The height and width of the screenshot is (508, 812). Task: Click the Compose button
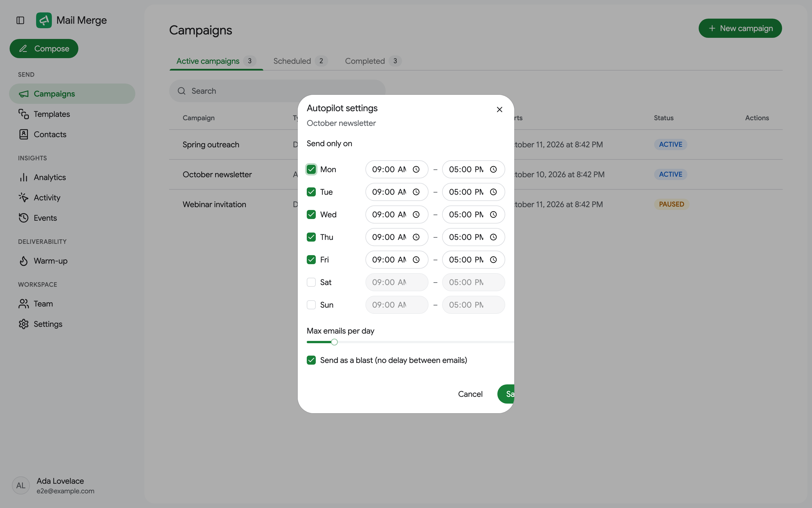pyautogui.click(x=44, y=48)
